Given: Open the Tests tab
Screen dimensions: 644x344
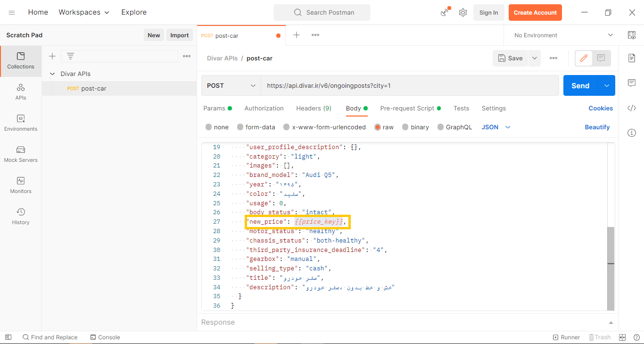Looking at the screenshot, I should 461,108.
